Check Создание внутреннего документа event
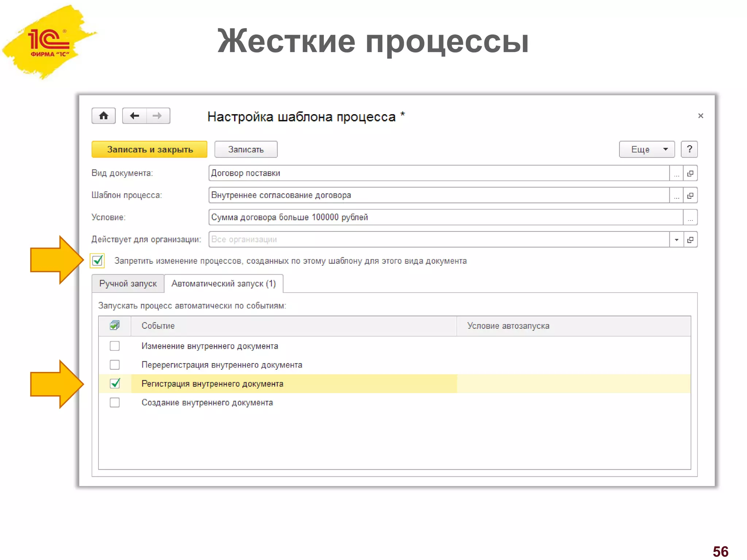The image size is (747, 560). (115, 402)
